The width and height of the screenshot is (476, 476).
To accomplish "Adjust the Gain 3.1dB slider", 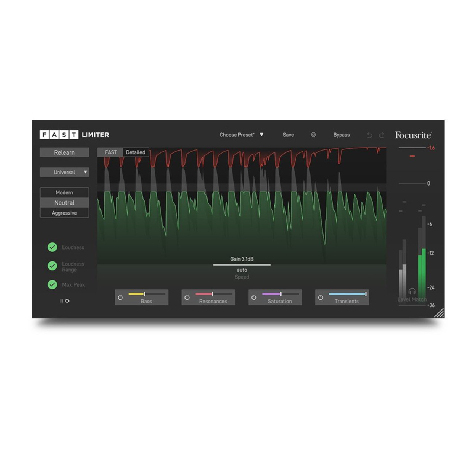I will pos(242,264).
